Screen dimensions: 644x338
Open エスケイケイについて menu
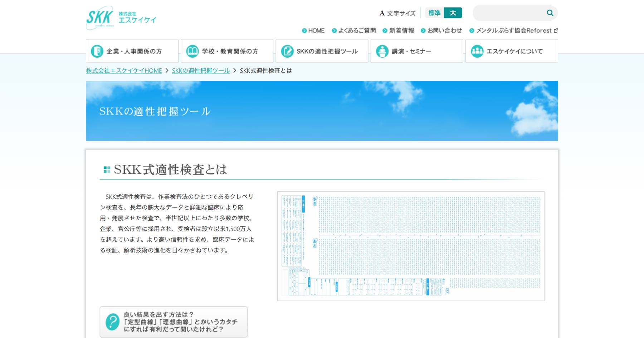pos(512,51)
